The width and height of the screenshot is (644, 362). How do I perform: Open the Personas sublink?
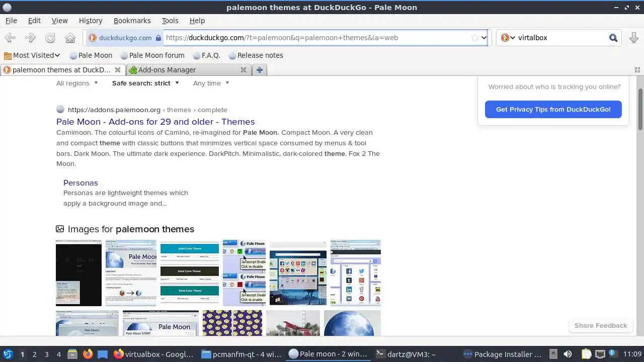point(80,183)
